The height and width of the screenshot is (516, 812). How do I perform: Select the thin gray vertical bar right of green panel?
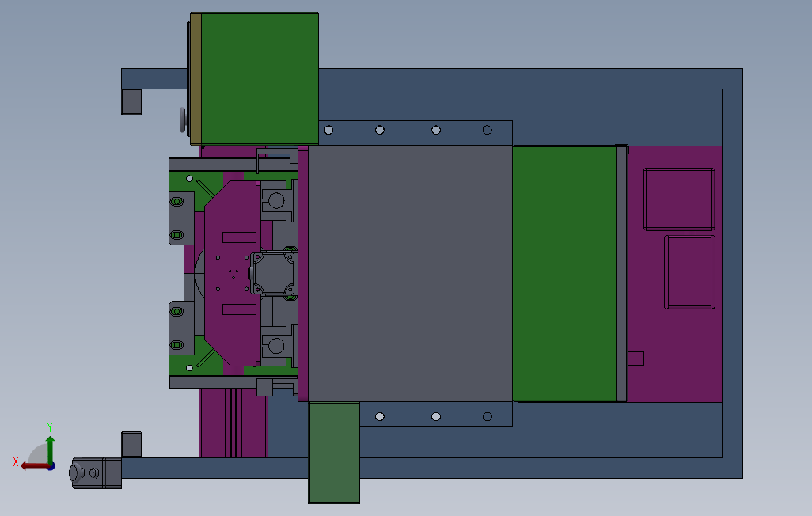tap(621, 273)
